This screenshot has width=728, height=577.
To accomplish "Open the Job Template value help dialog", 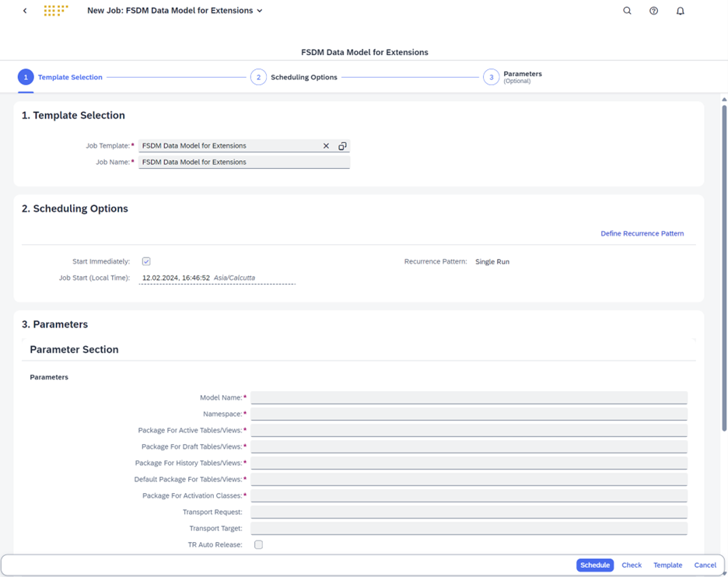I will click(x=342, y=145).
